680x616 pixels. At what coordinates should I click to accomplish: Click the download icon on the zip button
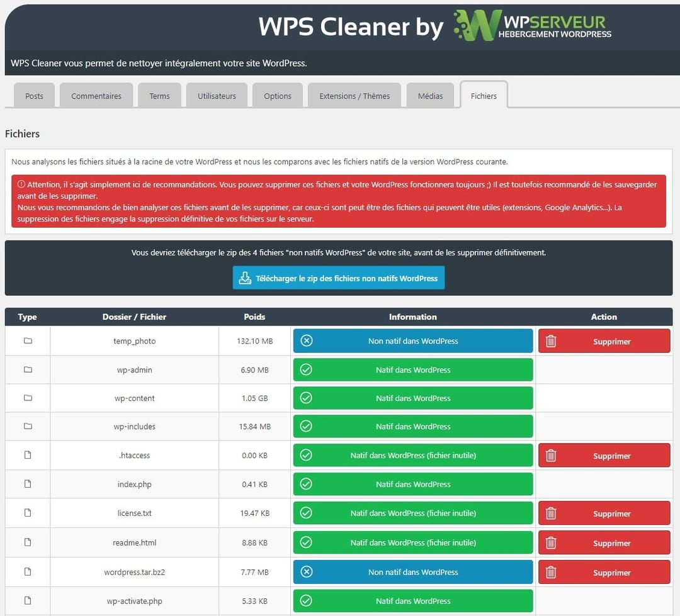pyautogui.click(x=246, y=277)
